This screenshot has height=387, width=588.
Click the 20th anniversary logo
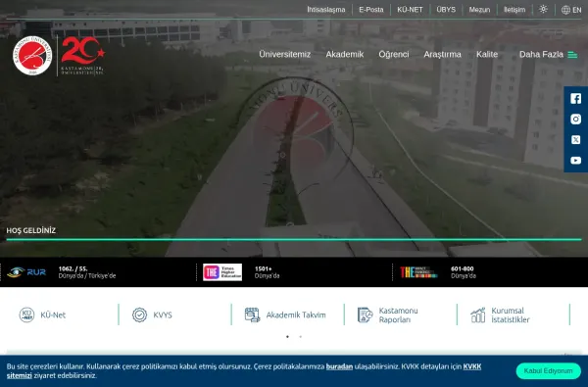tap(82, 56)
